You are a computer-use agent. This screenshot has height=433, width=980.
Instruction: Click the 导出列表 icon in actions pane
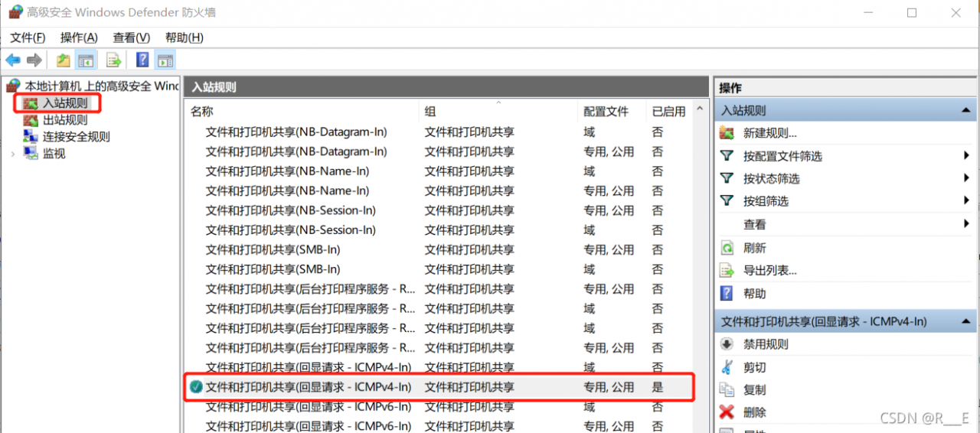tap(727, 270)
